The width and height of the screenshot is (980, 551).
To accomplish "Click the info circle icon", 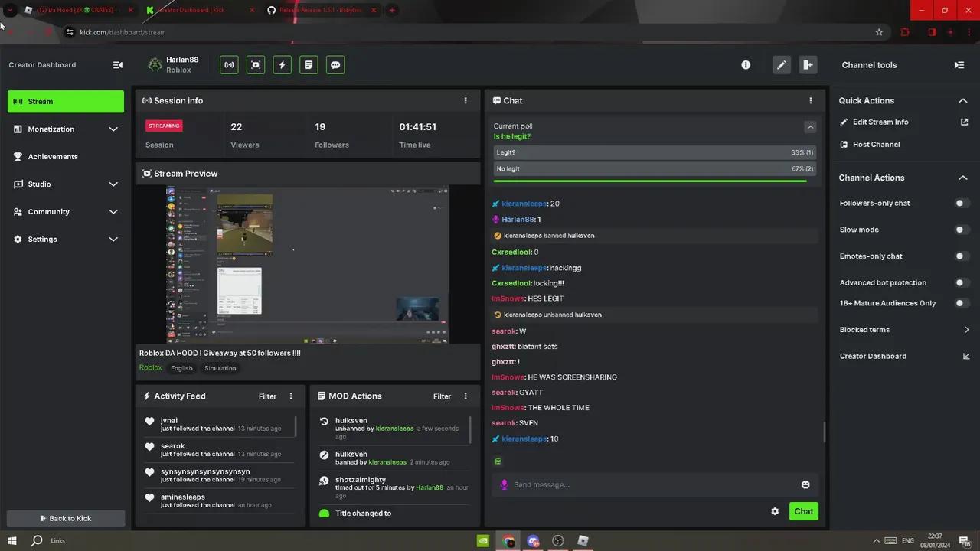I will point(746,65).
